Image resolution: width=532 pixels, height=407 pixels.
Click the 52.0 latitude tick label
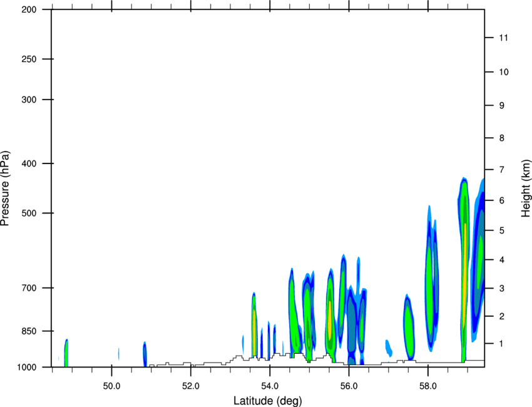pyautogui.click(x=191, y=386)
